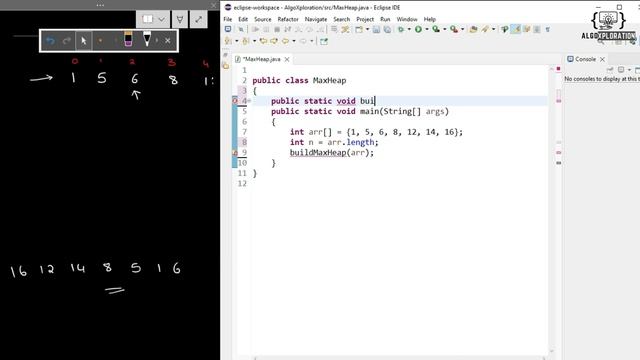Open the Run configurations dropdown arrow
640x360 pixels.
(427, 29)
